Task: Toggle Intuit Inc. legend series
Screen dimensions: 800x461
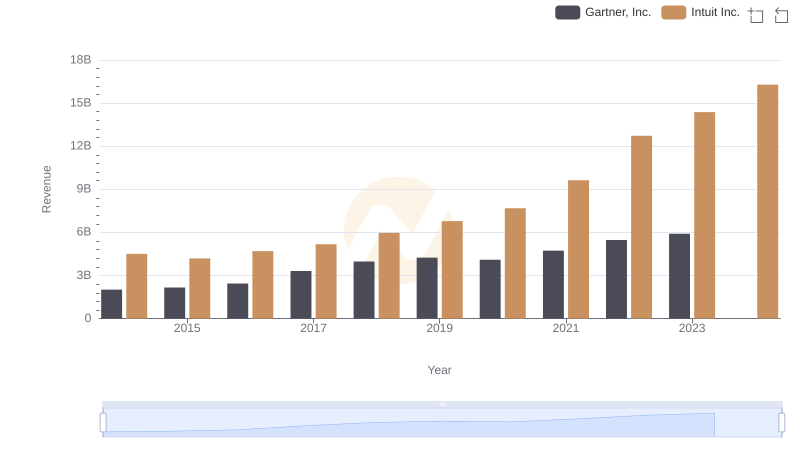Action: 701,12
